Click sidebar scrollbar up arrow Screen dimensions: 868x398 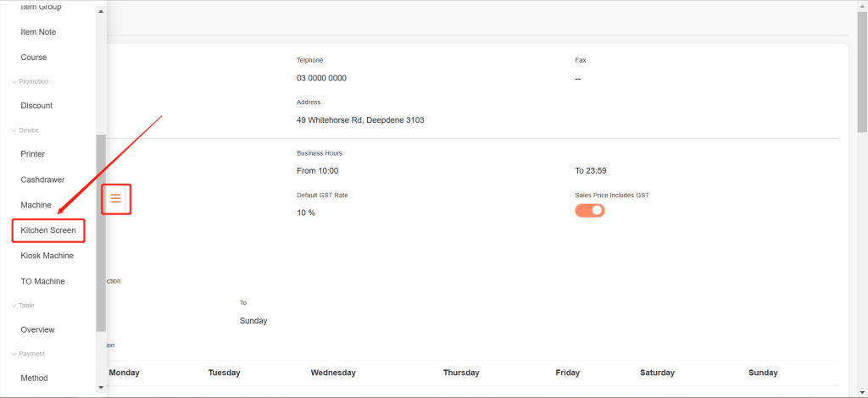tap(101, 12)
